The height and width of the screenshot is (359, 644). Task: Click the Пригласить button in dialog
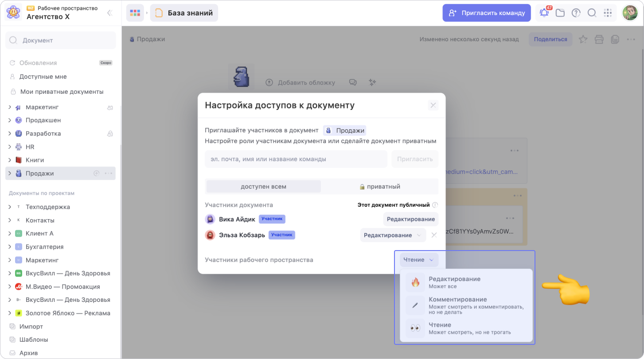coord(415,159)
